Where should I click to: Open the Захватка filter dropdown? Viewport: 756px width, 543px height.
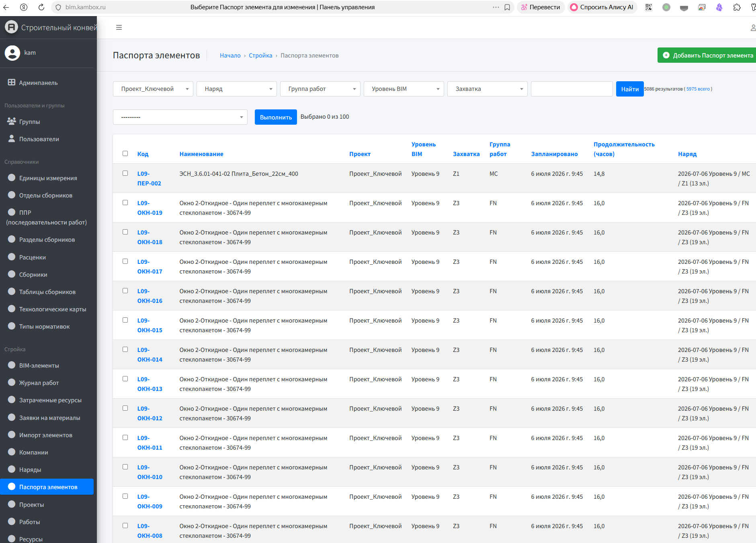point(488,89)
